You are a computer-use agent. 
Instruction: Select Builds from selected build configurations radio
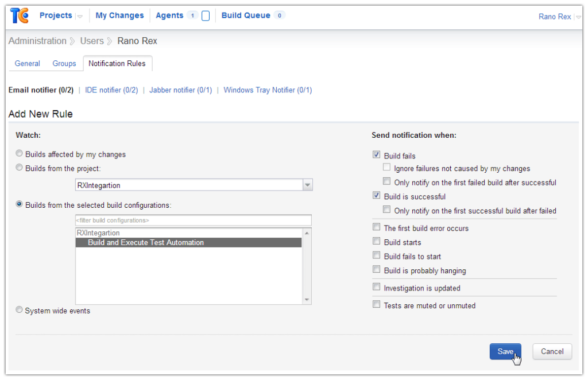19,204
